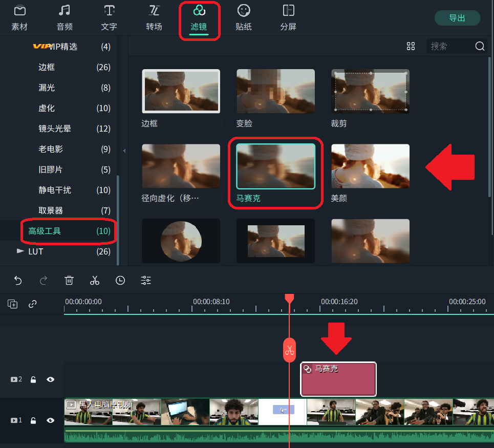Screen dimensions: 494x448
Task: Click the playhead scissors split button
Action: (289, 350)
